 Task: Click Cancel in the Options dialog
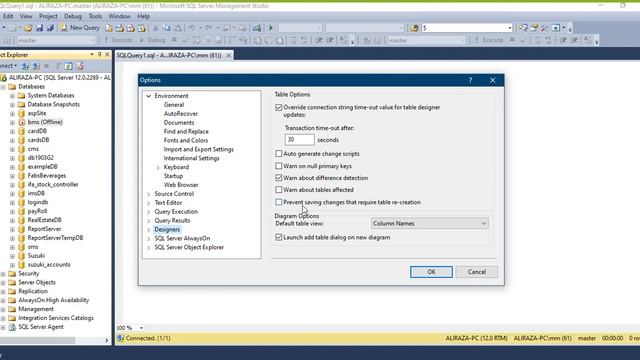pyautogui.click(x=476, y=272)
